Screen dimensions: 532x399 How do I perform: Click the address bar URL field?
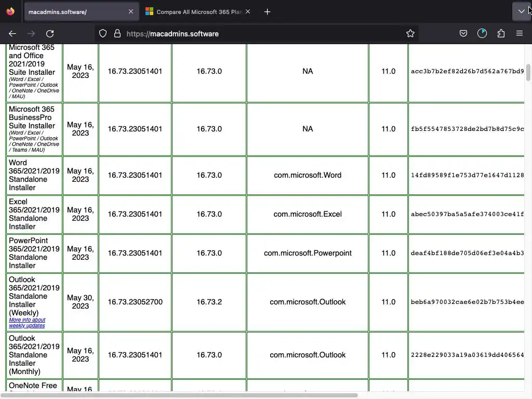click(258, 34)
